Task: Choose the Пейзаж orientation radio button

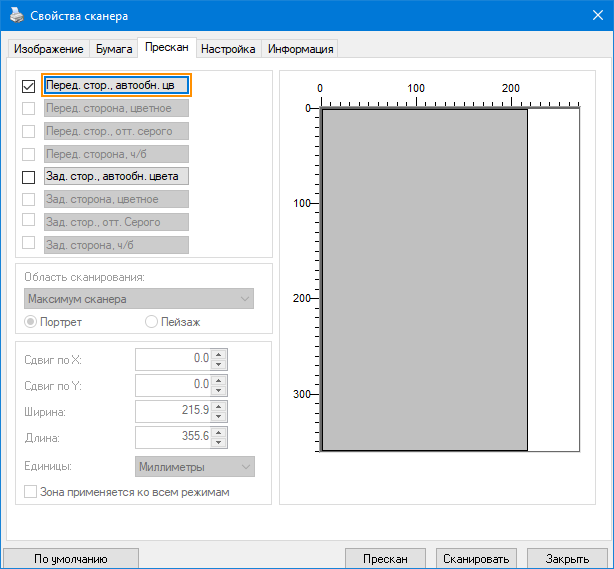Action: pos(151,322)
